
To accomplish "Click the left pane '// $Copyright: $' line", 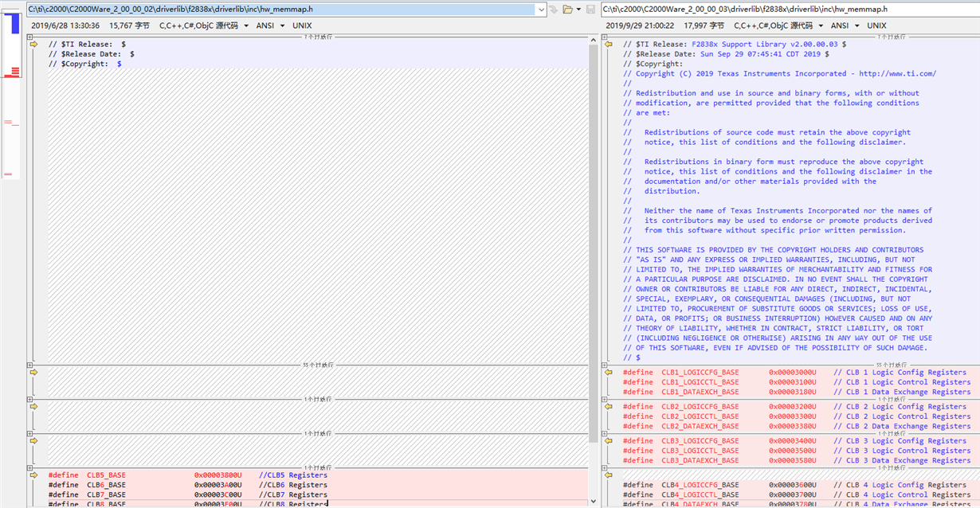I will point(85,64).
